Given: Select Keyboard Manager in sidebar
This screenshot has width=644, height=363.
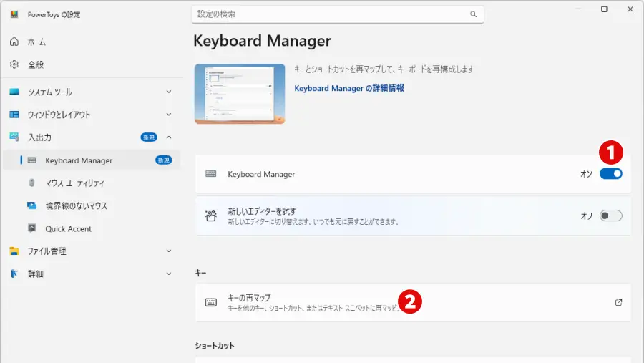Looking at the screenshot, I should [91, 160].
